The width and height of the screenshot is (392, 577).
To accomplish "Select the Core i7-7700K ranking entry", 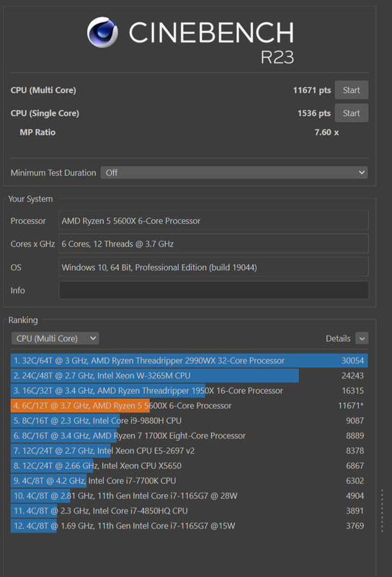I will point(189,481).
